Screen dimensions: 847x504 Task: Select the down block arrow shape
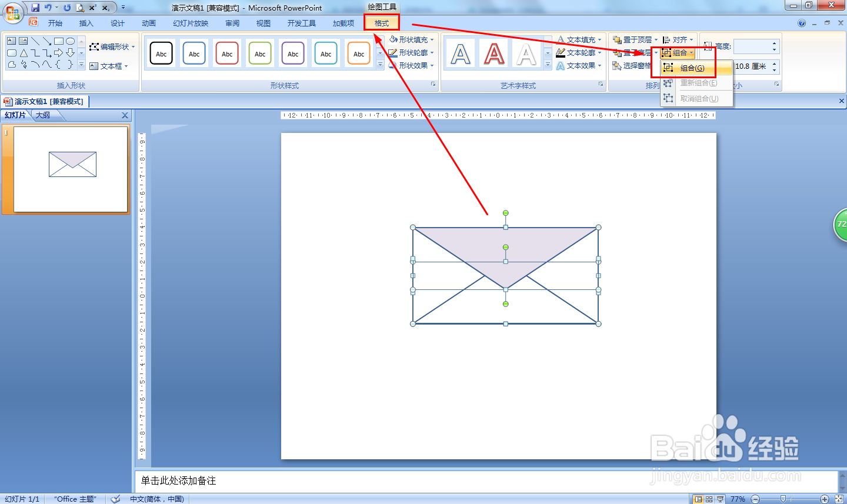tap(71, 53)
